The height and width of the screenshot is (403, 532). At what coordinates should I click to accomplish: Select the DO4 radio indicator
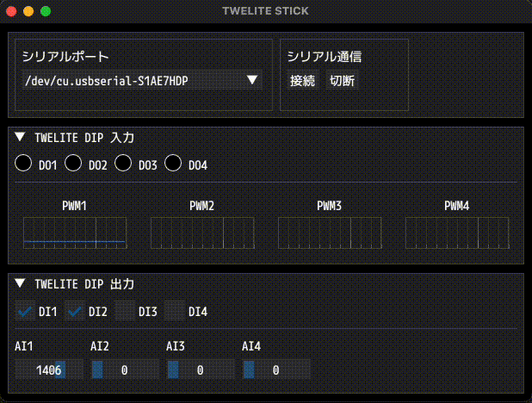(x=173, y=163)
